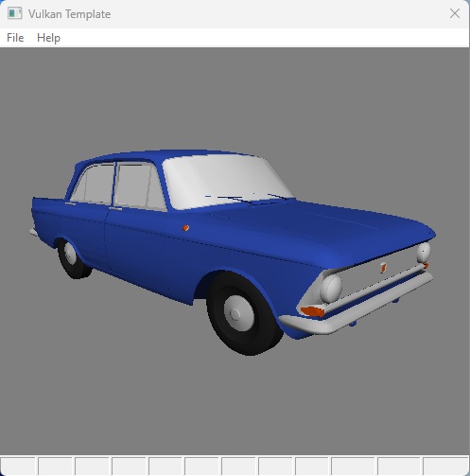Click the car's white windshield
Screen dimensions: 470x476
click(x=224, y=181)
